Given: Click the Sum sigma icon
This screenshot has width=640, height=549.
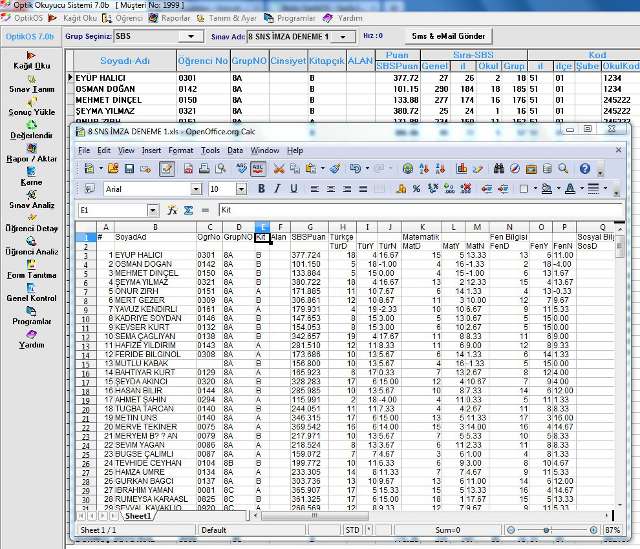Looking at the screenshot, I should [188, 210].
